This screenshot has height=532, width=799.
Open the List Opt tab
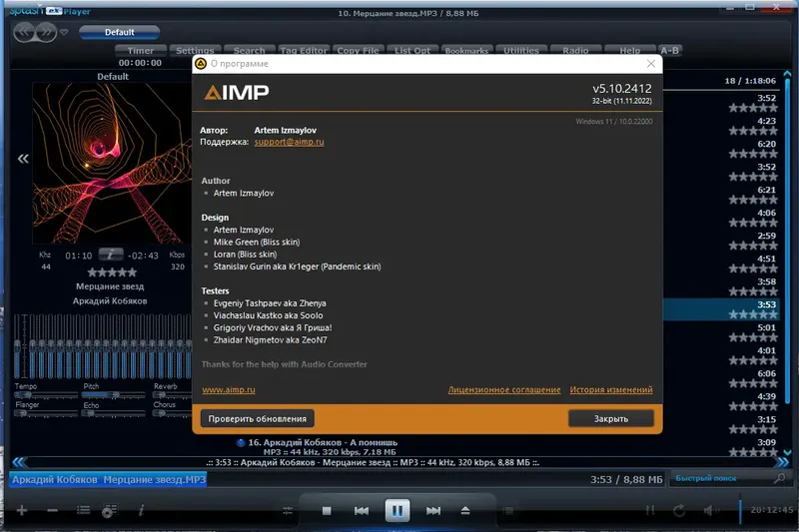[x=412, y=50]
